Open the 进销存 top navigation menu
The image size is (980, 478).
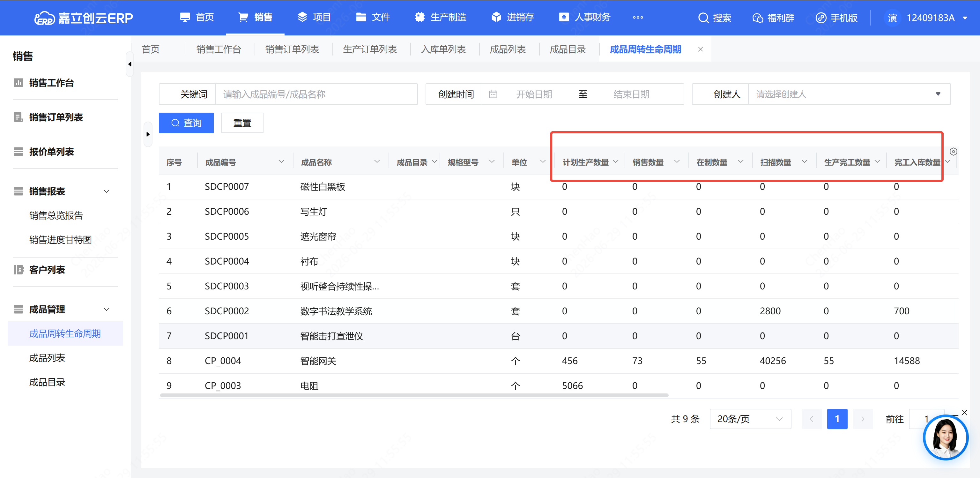[x=512, y=17]
